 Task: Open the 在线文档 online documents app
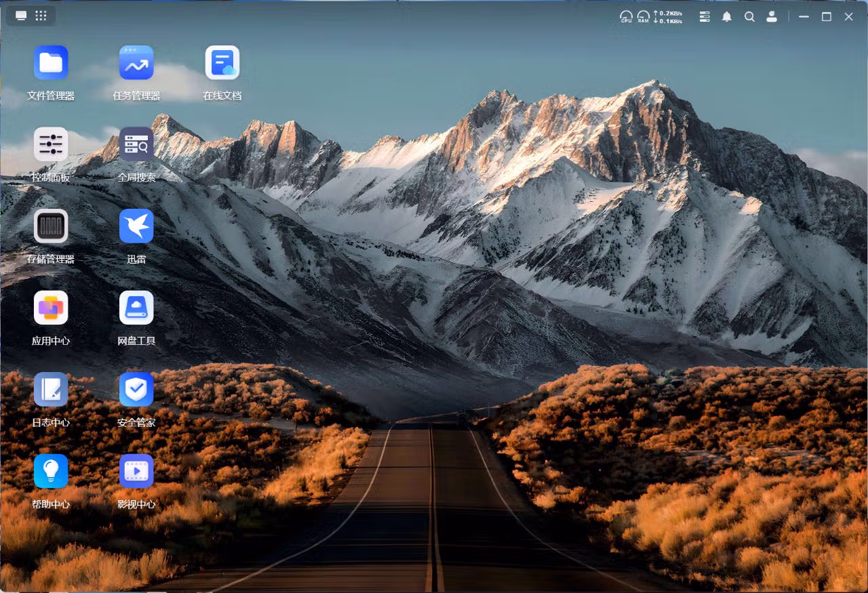[x=222, y=63]
